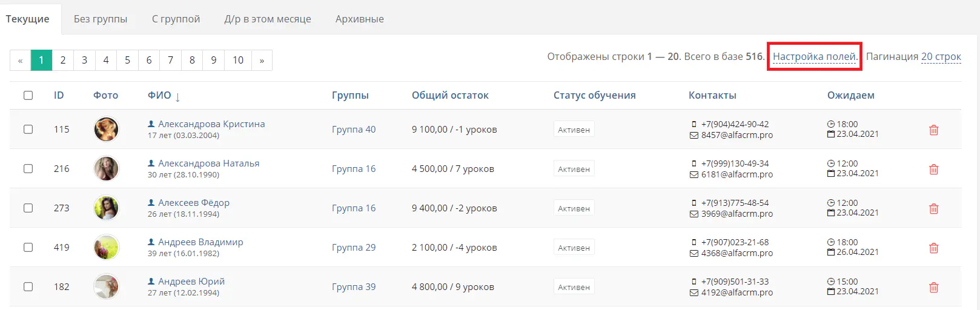Delete Александрова Кристина row with trash icon
This screenshot has height=310, width=980.
coord(933,130)
